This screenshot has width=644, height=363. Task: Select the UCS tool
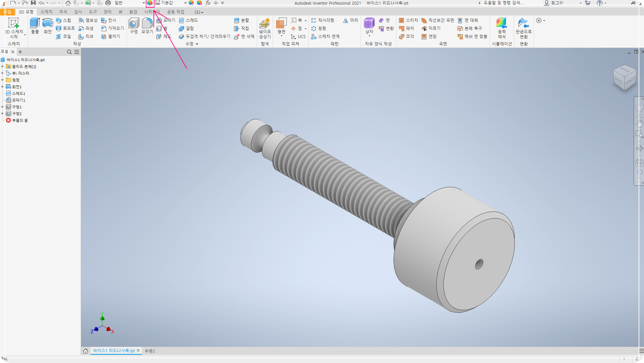(298, 36)
